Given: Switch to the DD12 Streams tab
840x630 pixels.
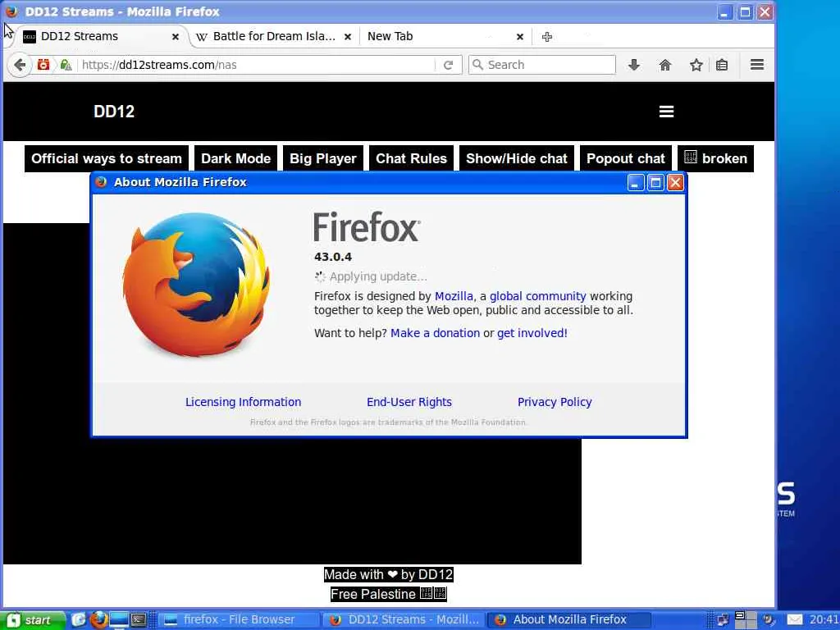Looking at the screenshot, I should [x=101, y=36].
